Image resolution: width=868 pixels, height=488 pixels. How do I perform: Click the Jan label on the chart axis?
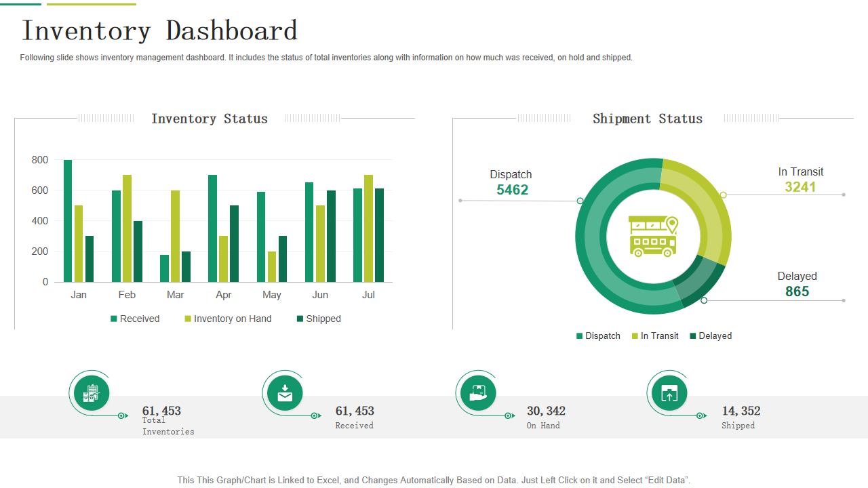pyautogui.click(x=79, y=295)
